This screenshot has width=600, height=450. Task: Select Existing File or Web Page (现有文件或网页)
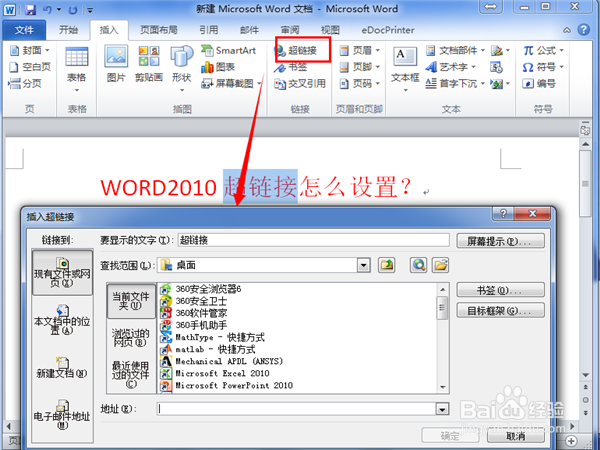tap(62, 272)
